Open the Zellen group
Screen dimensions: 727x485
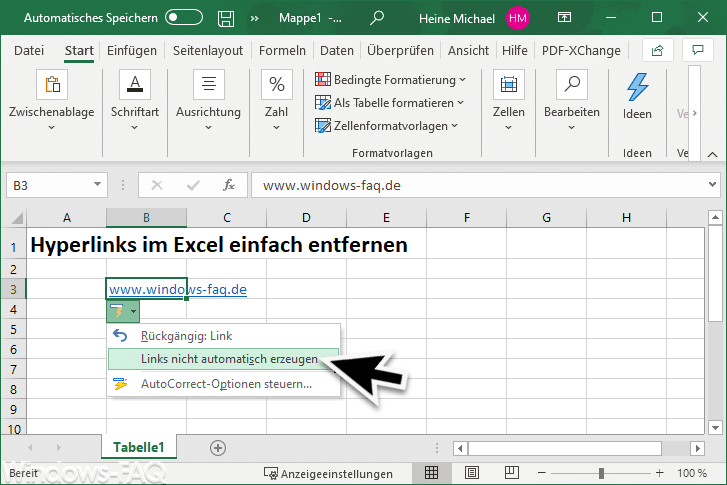[509, 99]
